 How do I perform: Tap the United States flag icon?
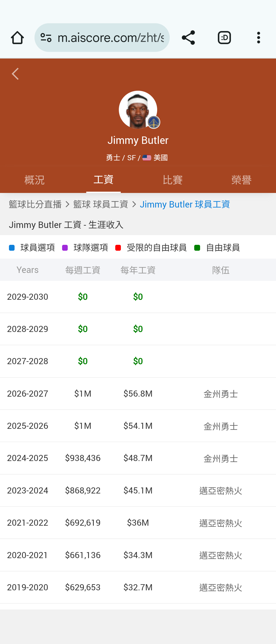pyautogui.click(x=147, y=158)
